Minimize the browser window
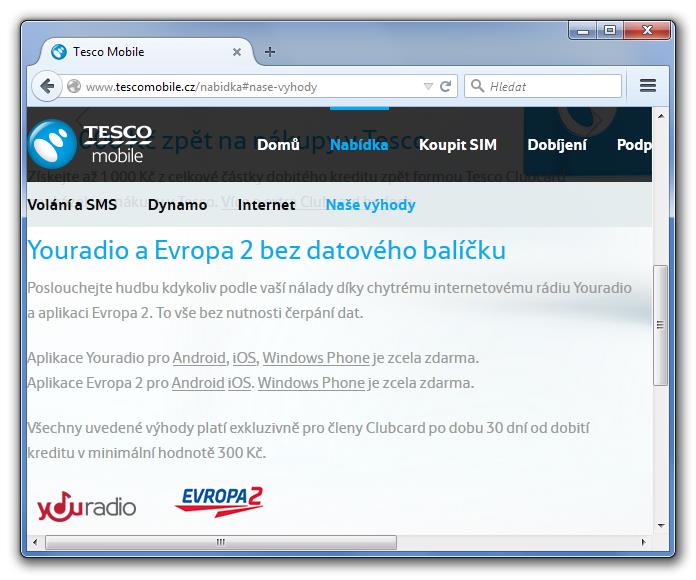The image size is (696, 580). tap(583, 30)
